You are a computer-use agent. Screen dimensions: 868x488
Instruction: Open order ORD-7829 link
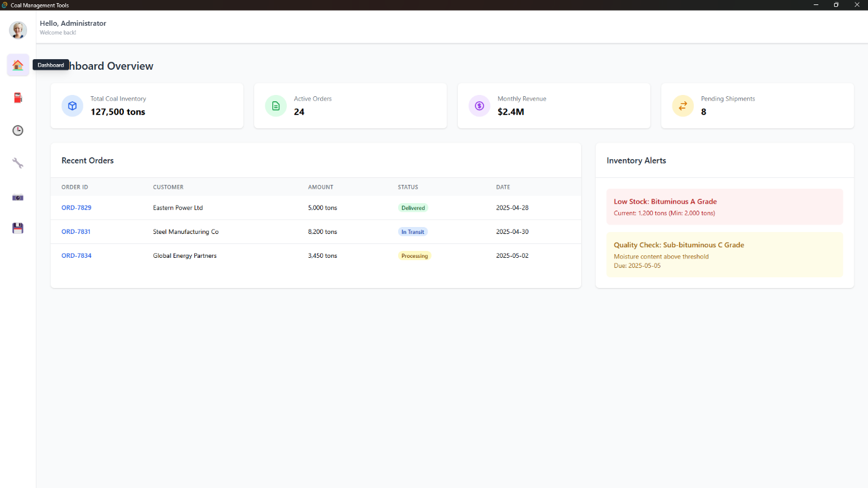point(76,208)
